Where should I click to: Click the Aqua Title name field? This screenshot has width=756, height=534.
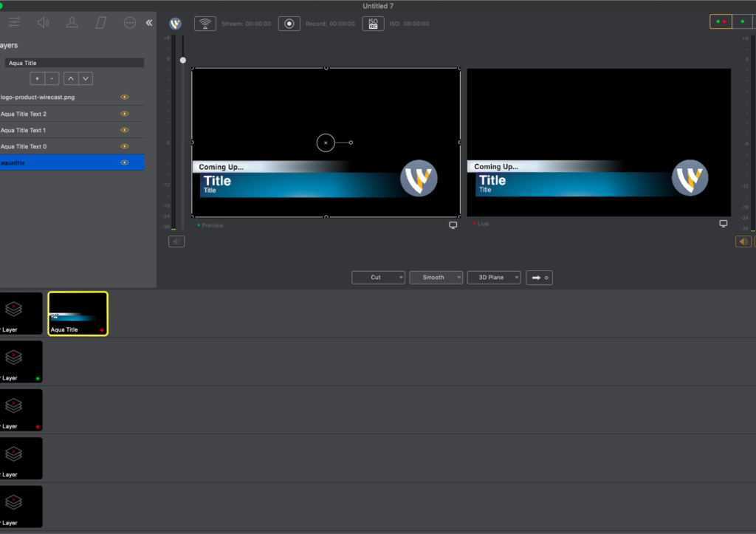tap(75, 63)
